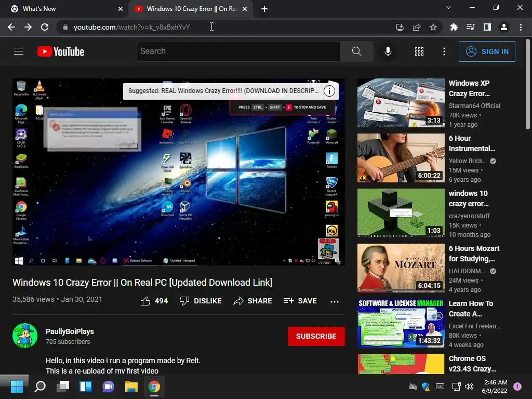Toggle Chrome side panel
The image size is (532, 399).
coord(487,27)
